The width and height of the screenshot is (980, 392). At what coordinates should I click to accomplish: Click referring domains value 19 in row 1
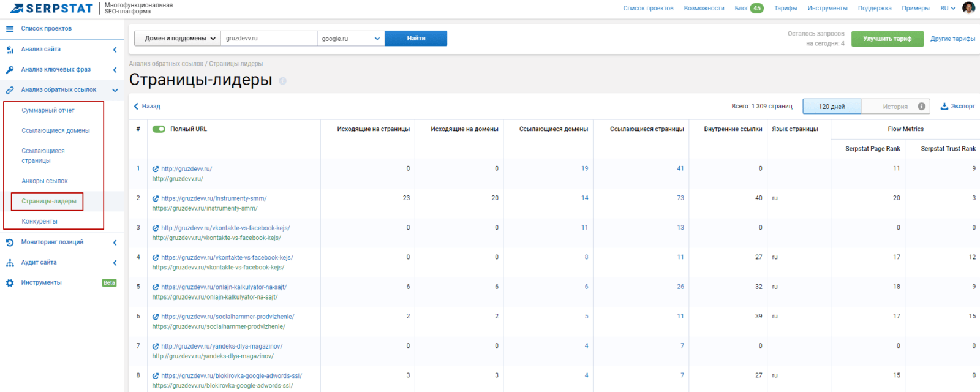coord(584,168)
